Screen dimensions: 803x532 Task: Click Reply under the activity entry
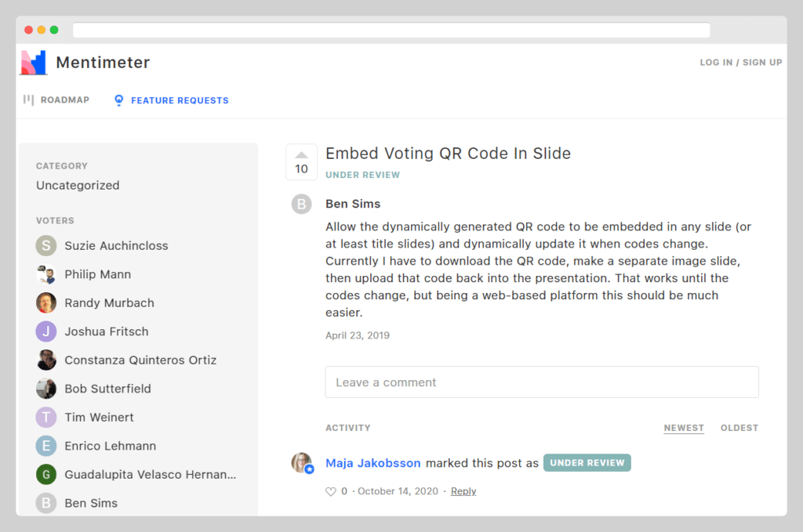(x=463, y=491)
